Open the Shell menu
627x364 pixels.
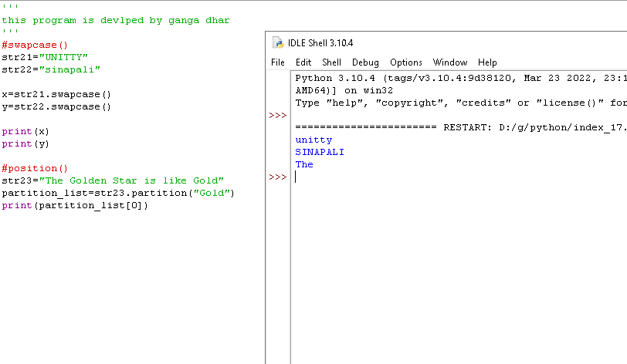(331, 62)
